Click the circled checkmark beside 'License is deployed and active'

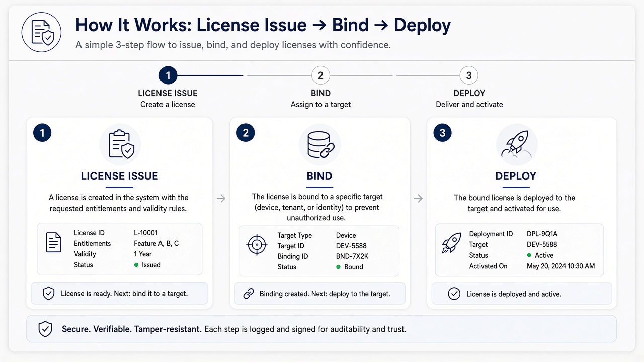[x=454, y=294]
